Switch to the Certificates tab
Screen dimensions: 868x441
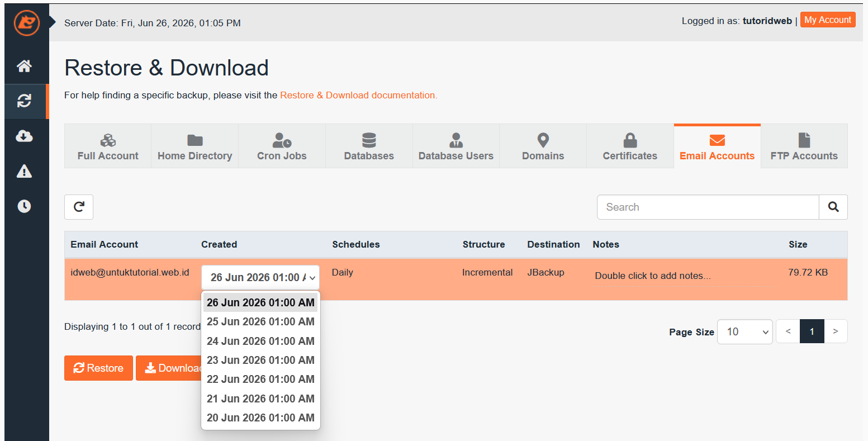(630, 146)
